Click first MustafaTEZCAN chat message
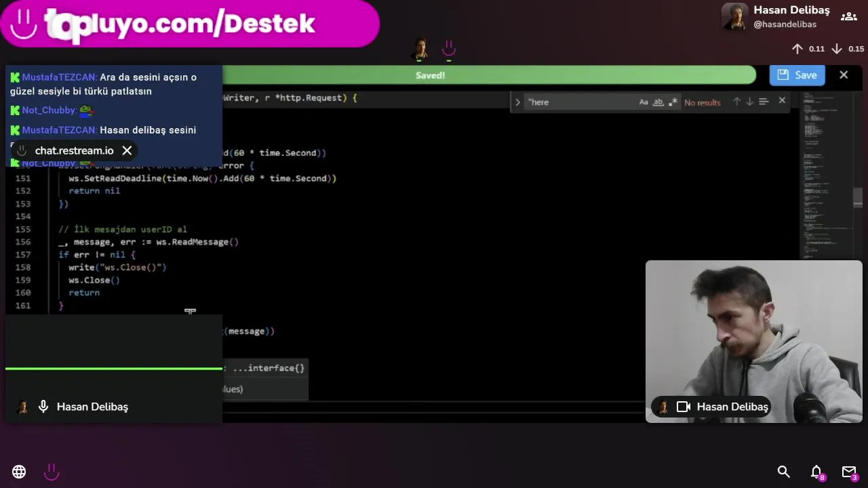This screenshot has height=488, width=868. click(x=103, y=84)
